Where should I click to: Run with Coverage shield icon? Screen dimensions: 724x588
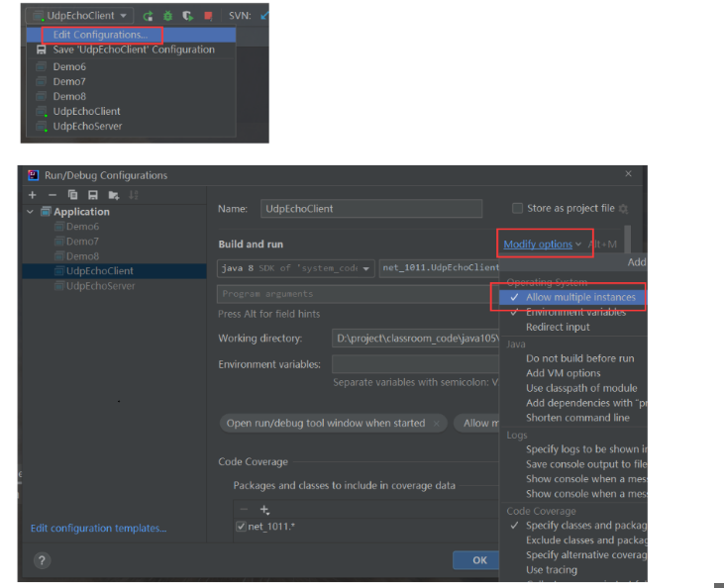point(187,16)
